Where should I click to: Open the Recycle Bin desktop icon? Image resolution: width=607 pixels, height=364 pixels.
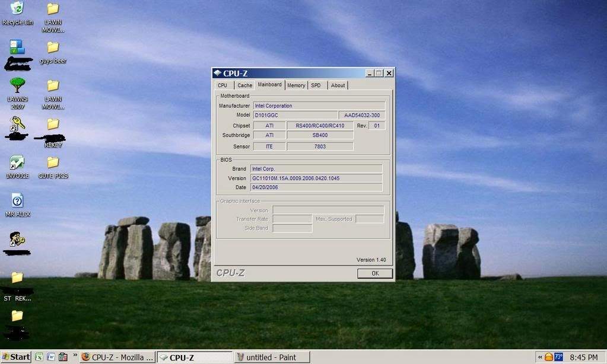[17, 13]
